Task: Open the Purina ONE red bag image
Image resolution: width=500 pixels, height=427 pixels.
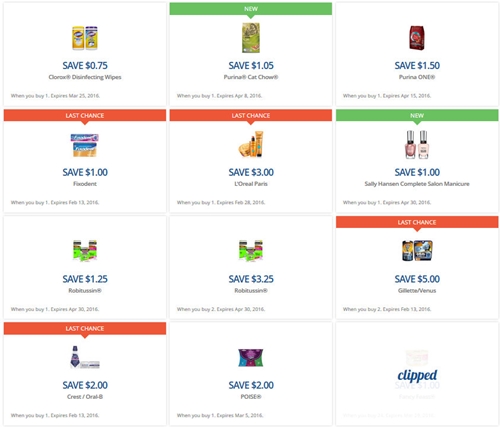Action: [417, 38]
